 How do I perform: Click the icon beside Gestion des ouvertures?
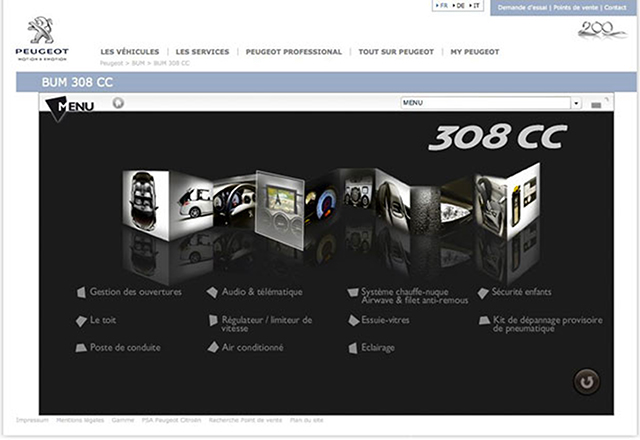(82, 292)
